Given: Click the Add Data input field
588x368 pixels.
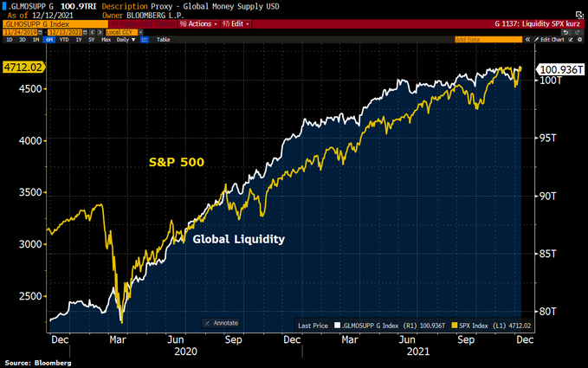Looking at the screenshot, I should [488, 39].
